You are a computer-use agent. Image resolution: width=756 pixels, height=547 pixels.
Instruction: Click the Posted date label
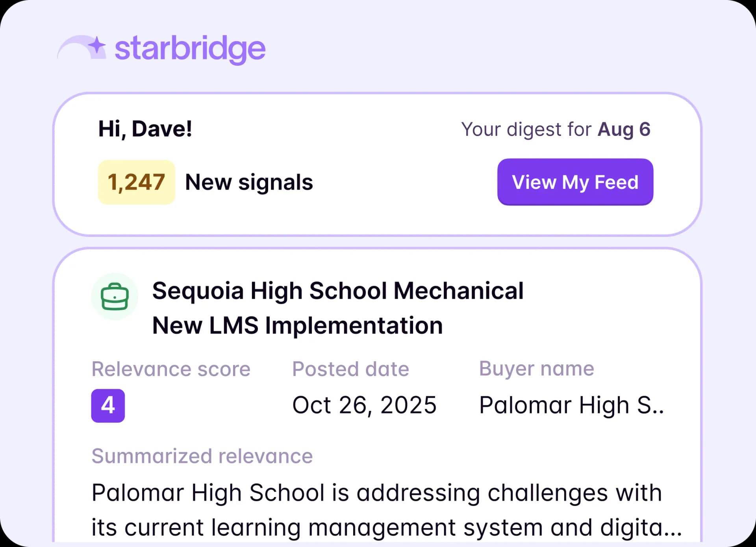(x=350, y=369)
